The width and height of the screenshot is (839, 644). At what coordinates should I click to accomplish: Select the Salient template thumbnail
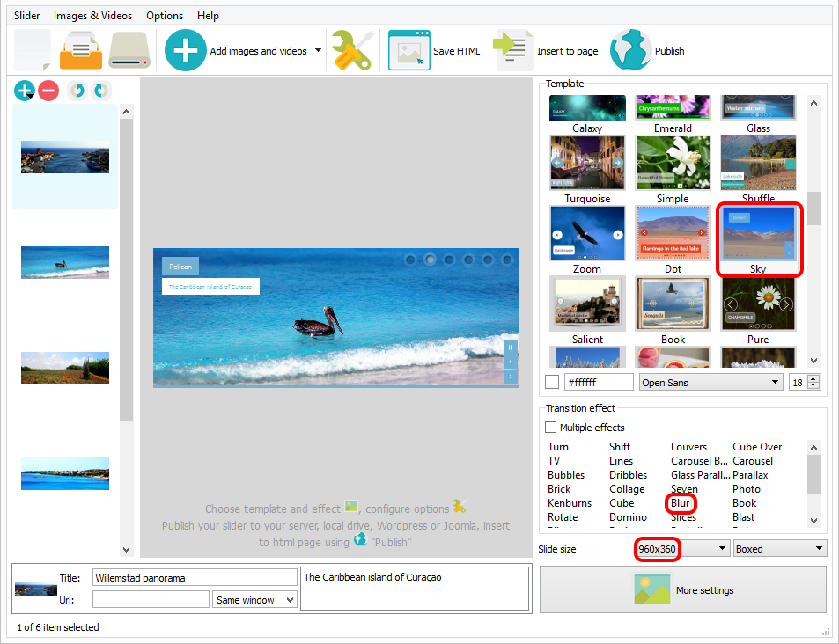pyautogui.click(x=587, y=304)
